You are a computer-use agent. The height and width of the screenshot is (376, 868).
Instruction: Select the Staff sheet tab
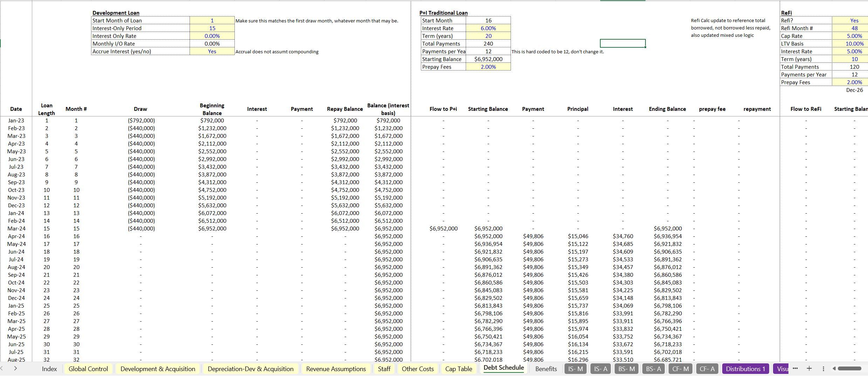pos(384,369)
